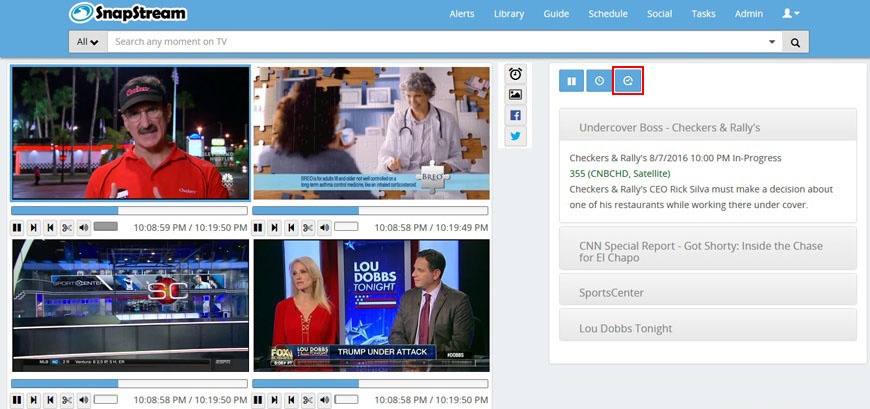Expand the Lou Dobbs Tonight entry
Viewport: 870px width, 409px height.
[708, 328]
